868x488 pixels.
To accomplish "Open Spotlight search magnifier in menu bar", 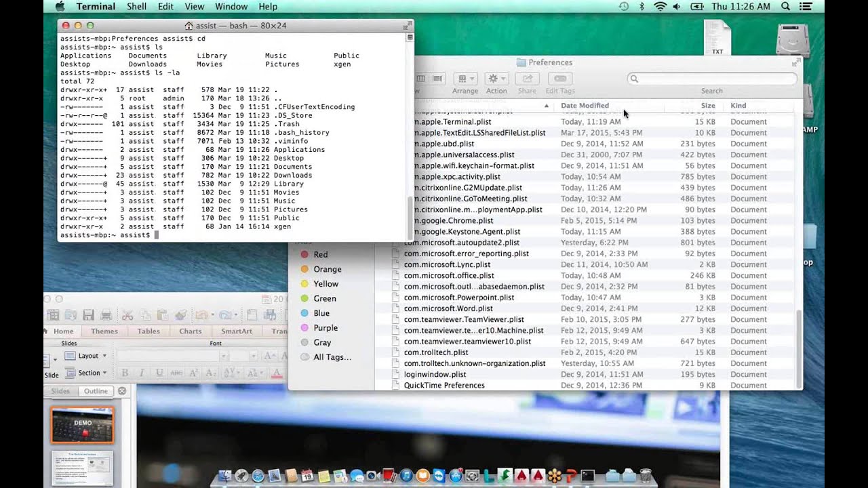I will tap(786, 6).
